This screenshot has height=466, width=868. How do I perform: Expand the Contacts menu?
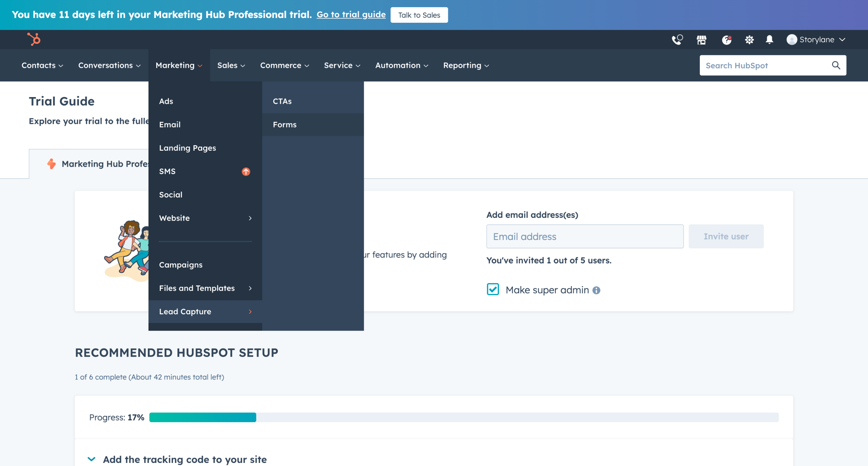(42, 65)
